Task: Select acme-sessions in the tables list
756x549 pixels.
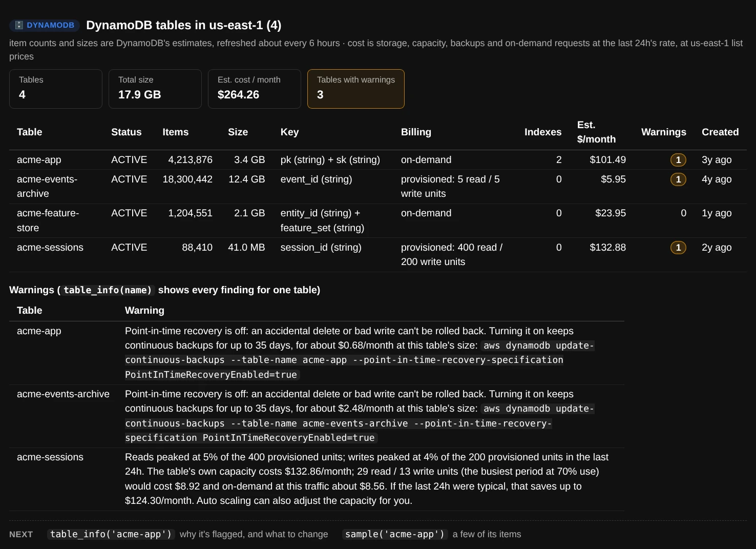Action: [50, 248]
